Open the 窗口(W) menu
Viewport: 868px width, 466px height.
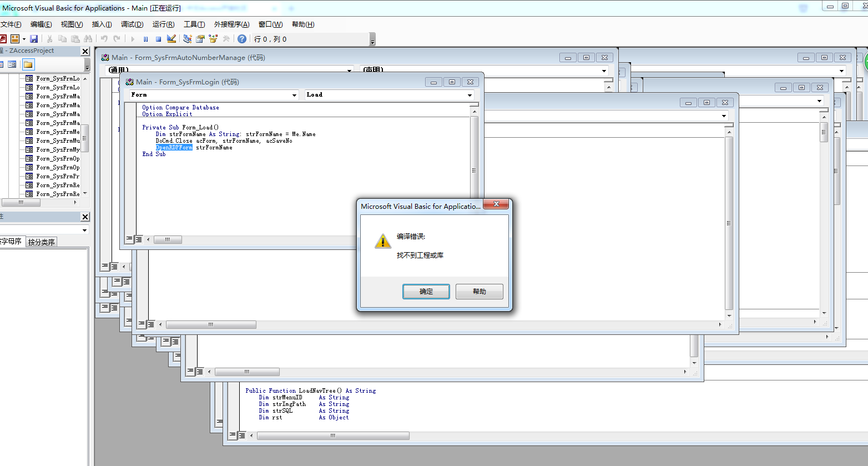(270, 24)
